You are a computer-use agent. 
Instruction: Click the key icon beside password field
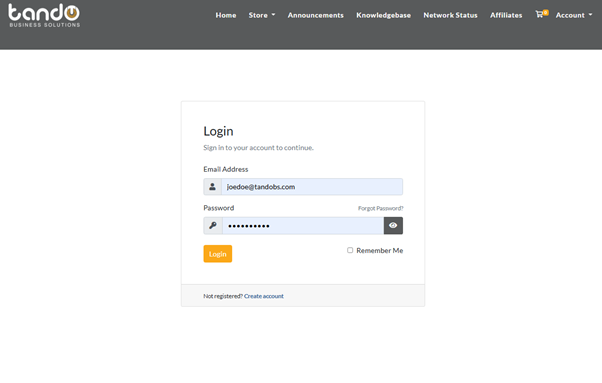point(213,226)
